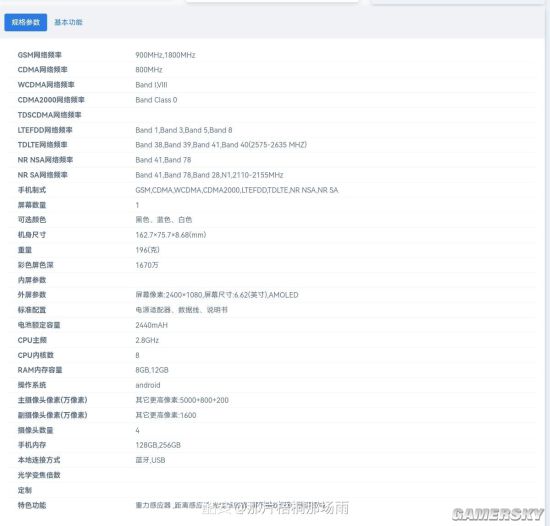The width and height of the screenshot is (550, 526).
Task: Click the 手机制式 network modes value
Action: 237,190
